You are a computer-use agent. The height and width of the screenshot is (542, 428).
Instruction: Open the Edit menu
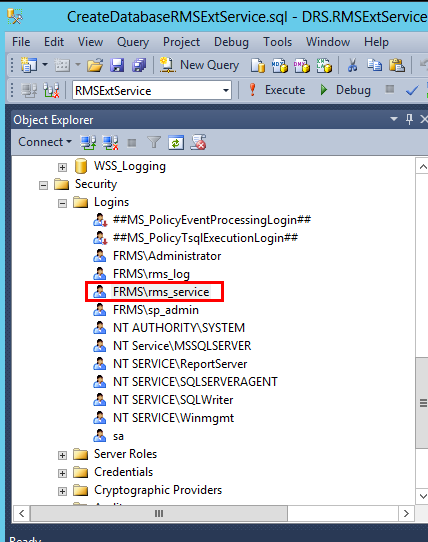54,42
